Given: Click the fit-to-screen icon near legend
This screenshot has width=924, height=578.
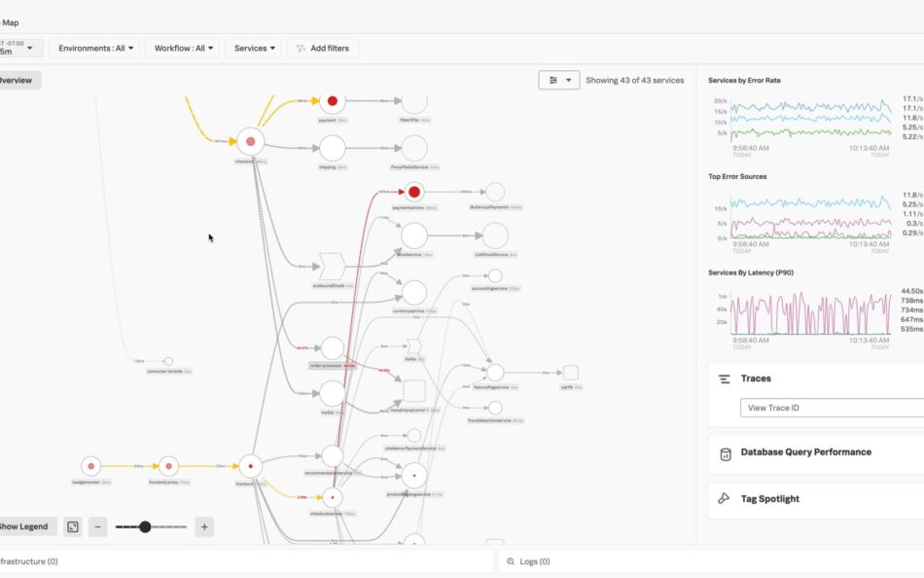Looking at the screenshot, I should point(73,526).
